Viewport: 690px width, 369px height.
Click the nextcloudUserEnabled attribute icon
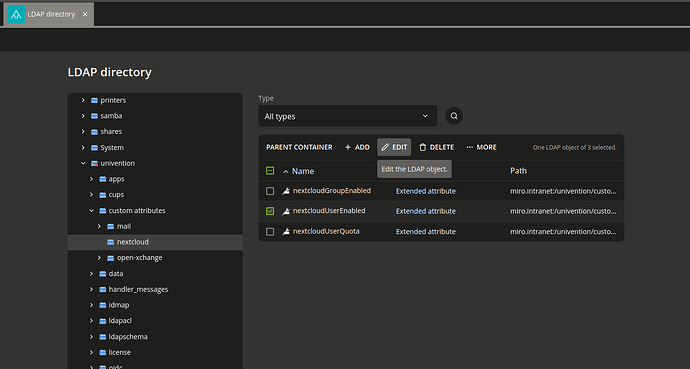pos(286,211)
